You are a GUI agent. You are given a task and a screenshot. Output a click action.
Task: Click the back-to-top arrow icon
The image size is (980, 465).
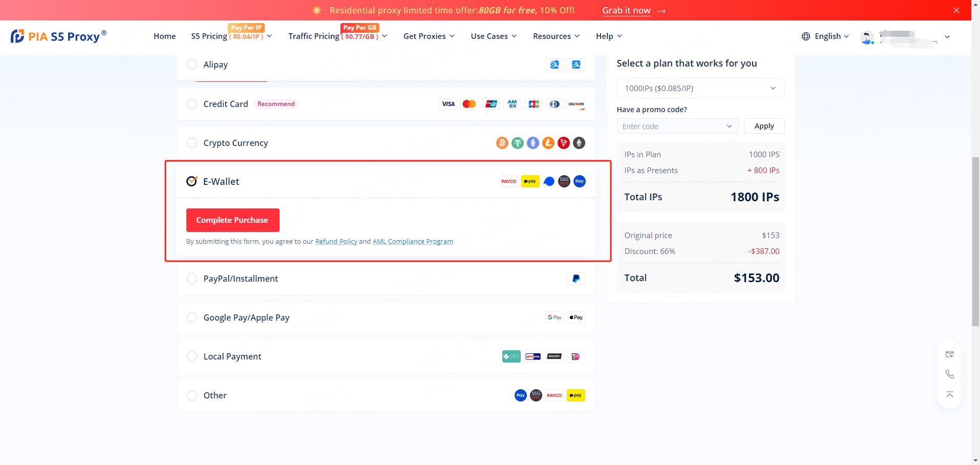pos(949,394)
